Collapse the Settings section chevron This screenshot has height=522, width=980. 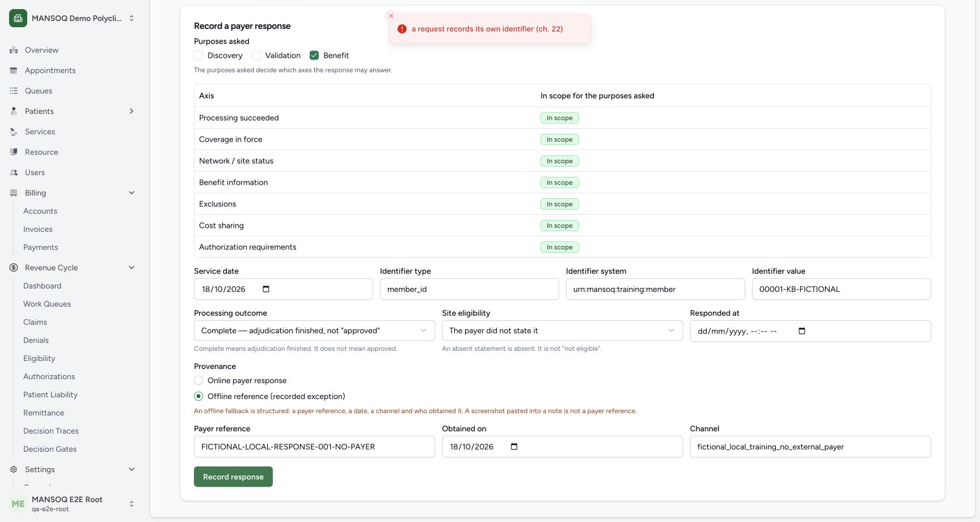point(132,469)
